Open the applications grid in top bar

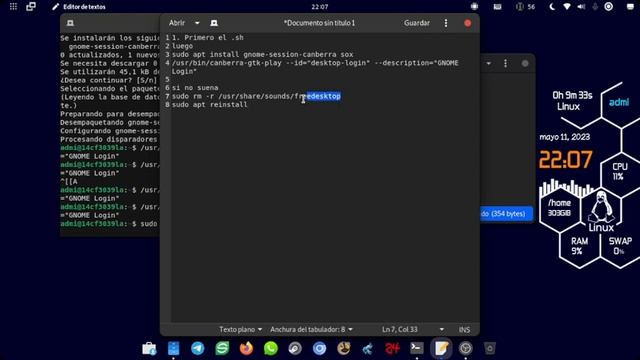tap(13, 7)
